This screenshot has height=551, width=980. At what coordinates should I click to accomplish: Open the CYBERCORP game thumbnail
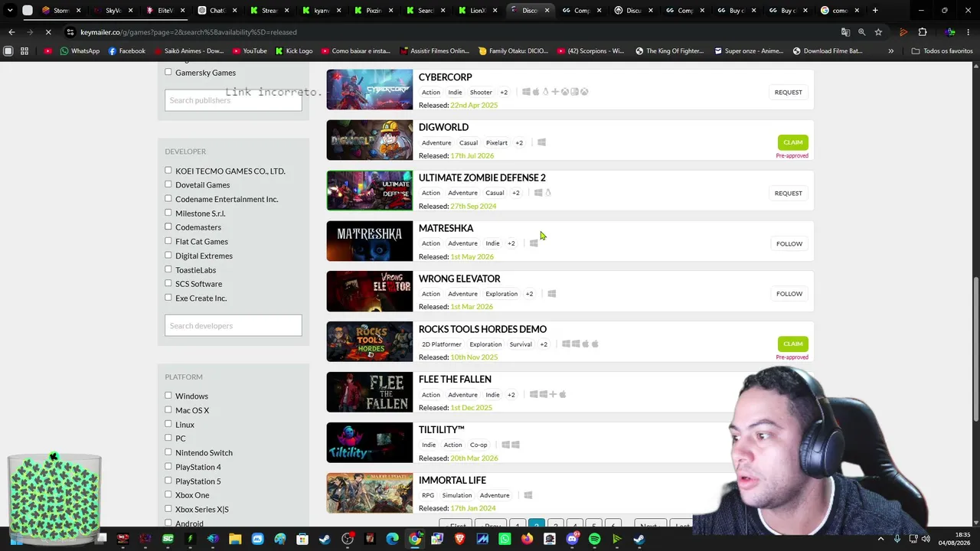pyautogui.click(x=370, y=90)
